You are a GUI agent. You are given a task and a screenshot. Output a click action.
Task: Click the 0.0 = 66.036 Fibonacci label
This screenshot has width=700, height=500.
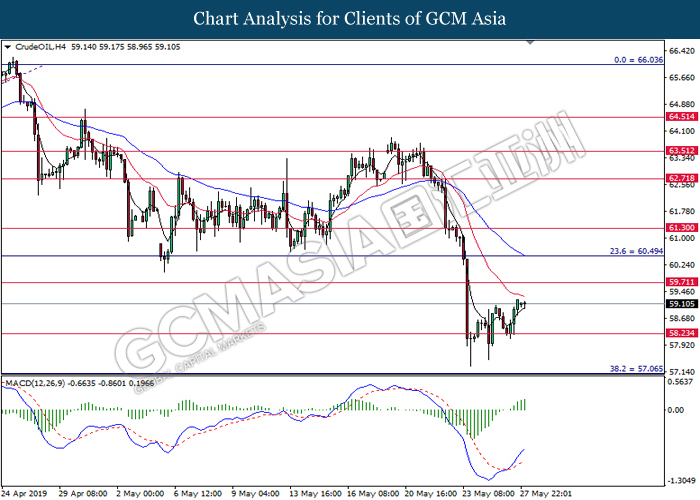(639, 60)
